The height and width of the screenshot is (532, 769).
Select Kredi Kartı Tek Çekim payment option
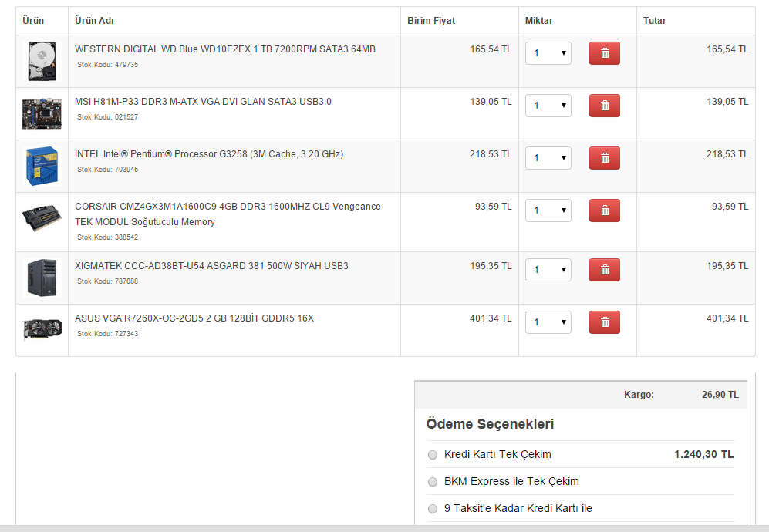click(433, 455)
